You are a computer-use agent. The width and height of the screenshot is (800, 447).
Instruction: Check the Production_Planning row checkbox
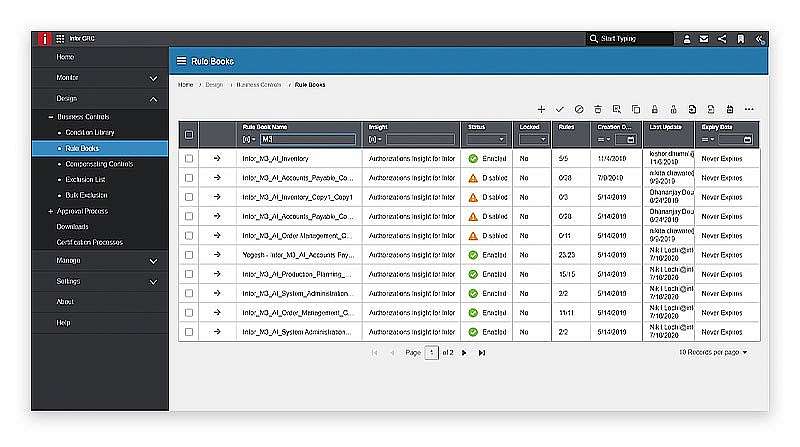tap(189, 274)
